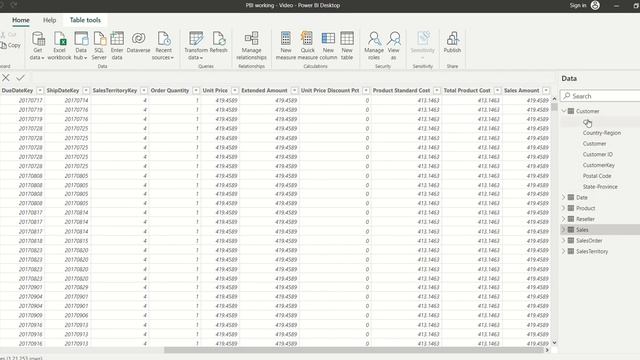
Task: Select the CustomerKey field
Action: [598, 165]
